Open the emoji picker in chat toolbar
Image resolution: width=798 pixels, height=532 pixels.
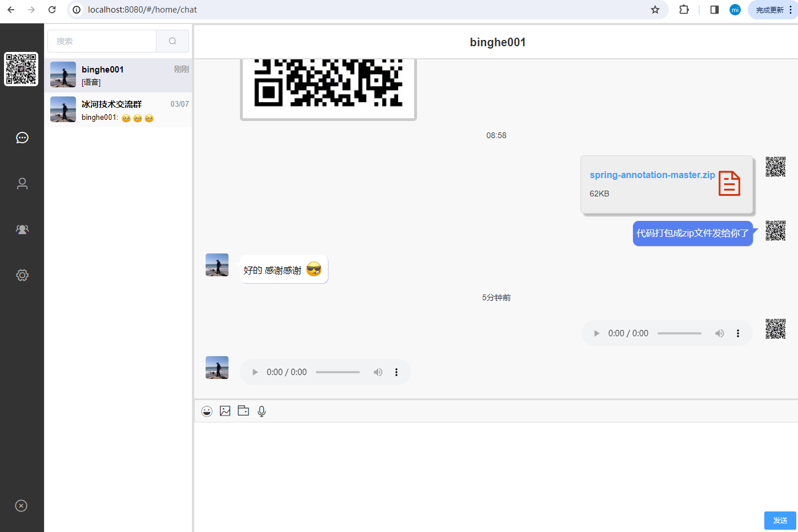tap(207, 411)
